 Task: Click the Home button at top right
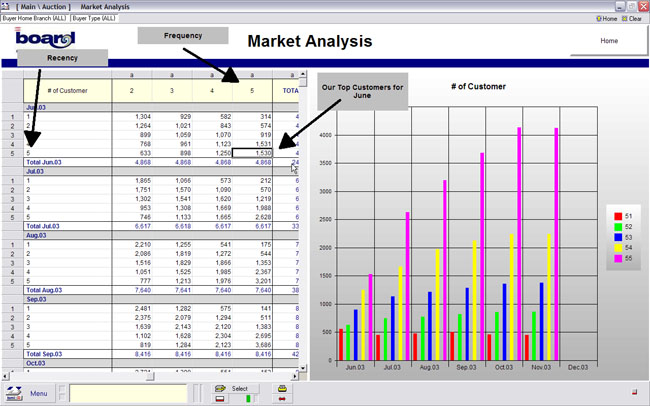point(608,41)
